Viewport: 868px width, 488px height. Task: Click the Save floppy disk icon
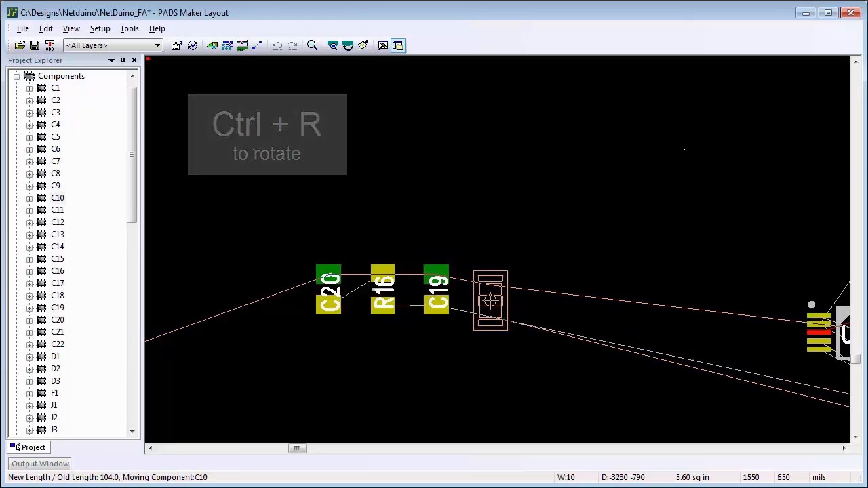point(35,45)
